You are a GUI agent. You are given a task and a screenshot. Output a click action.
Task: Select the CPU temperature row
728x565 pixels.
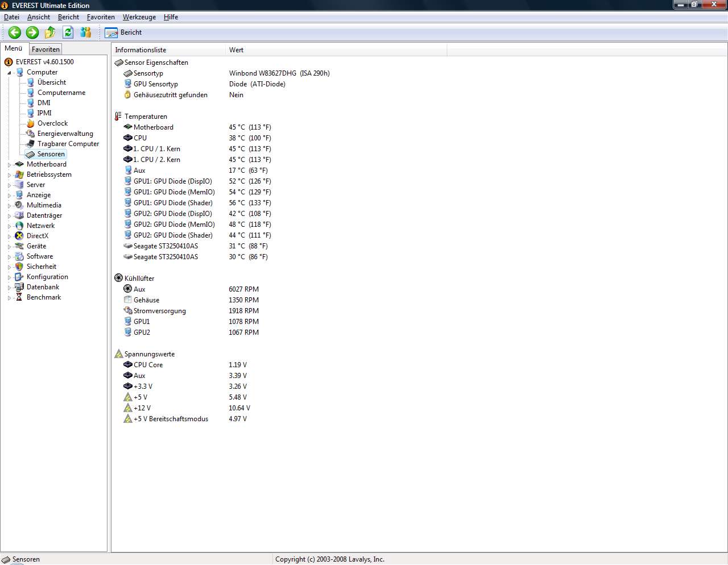197,138
